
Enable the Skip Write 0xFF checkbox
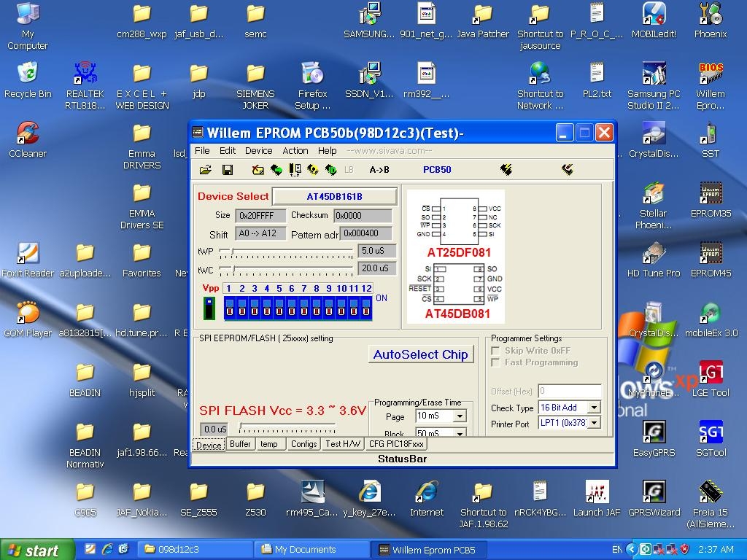495,351
